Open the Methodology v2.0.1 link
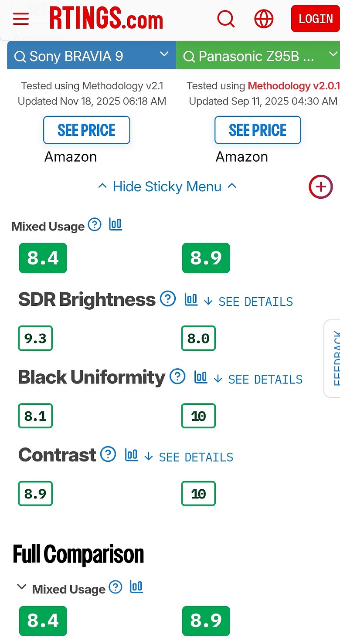Screen dimensions: 340x644 [293, 86]
